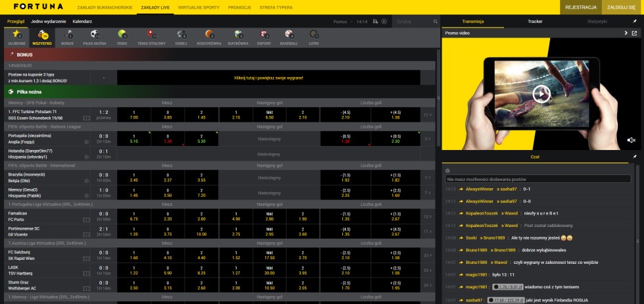Expand Promo video chevron arrow
Image resolution: width=644 pixels, height=304 pixels.
pos(626,33)
